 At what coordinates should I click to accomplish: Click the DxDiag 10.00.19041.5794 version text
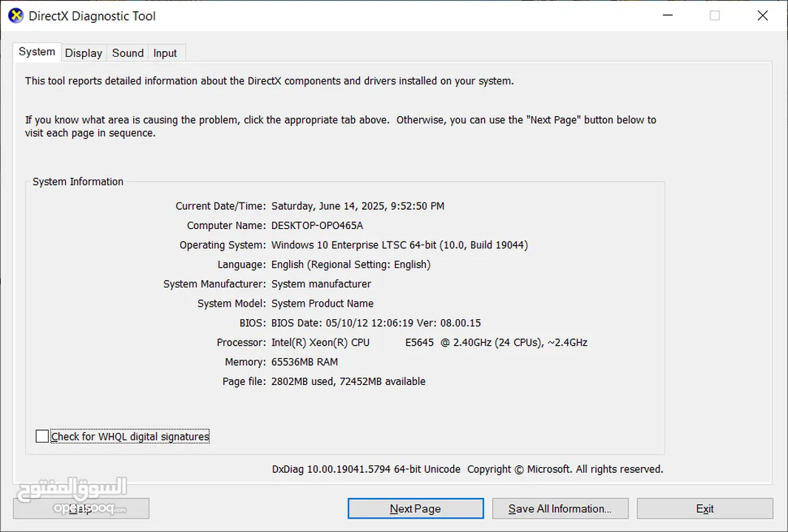click(x=366, y=469)
